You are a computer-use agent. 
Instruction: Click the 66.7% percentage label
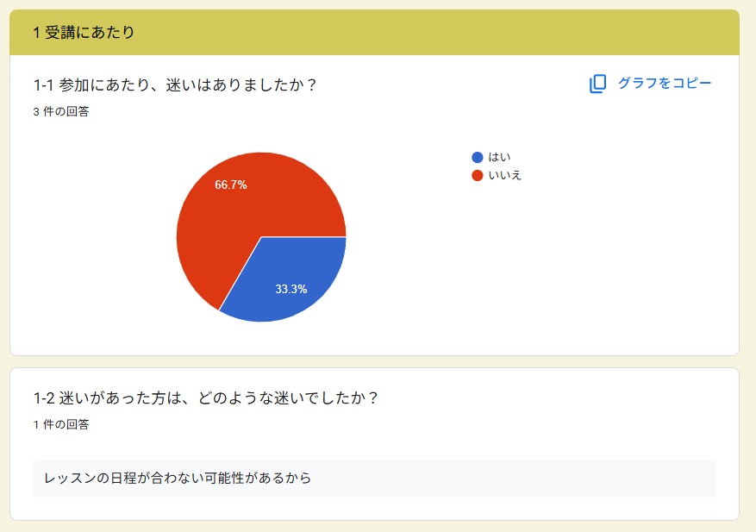click(231, 185)
